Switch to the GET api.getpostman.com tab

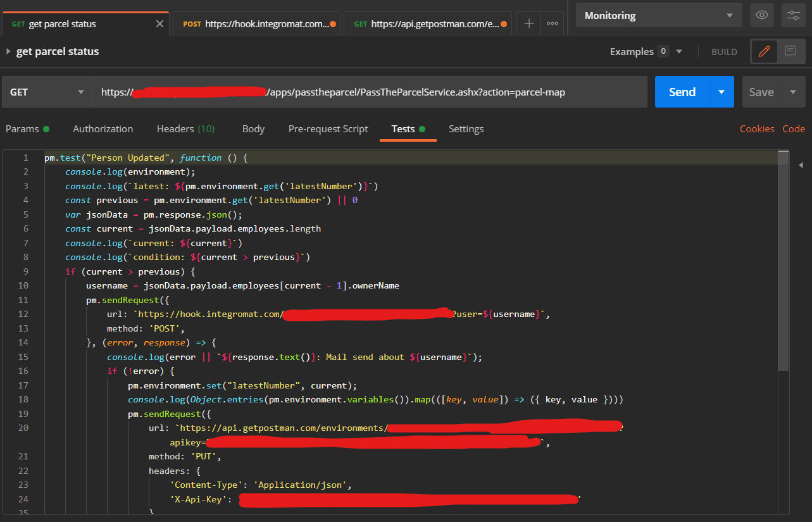[x=429, y=24]
